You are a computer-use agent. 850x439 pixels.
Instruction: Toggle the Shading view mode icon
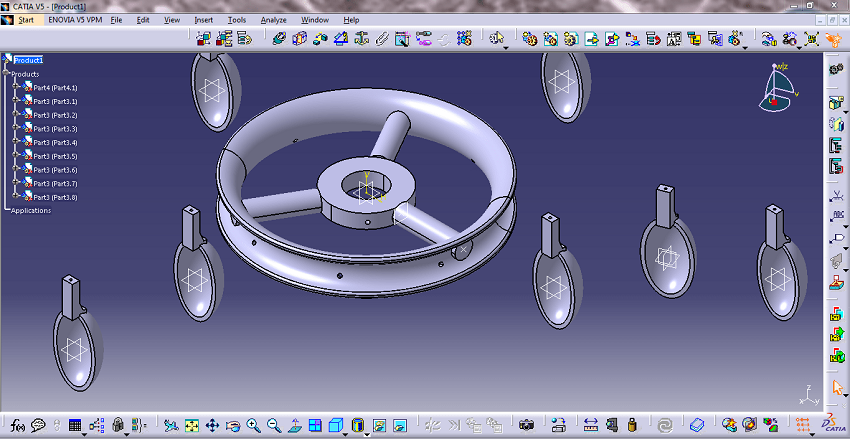pos(357,424)
